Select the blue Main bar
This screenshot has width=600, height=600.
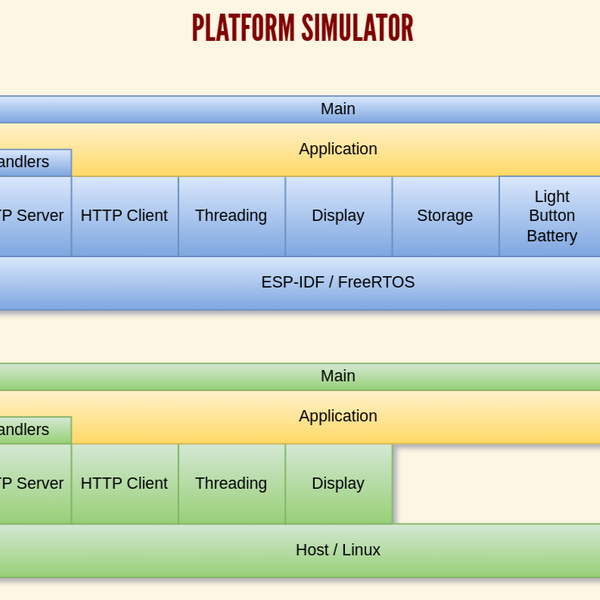click(x=300, y=109)
